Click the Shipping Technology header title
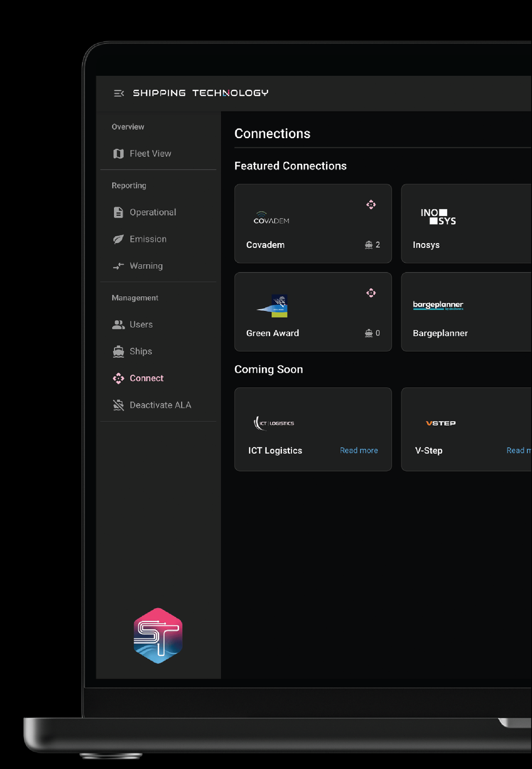 click(x=200, y=93)
